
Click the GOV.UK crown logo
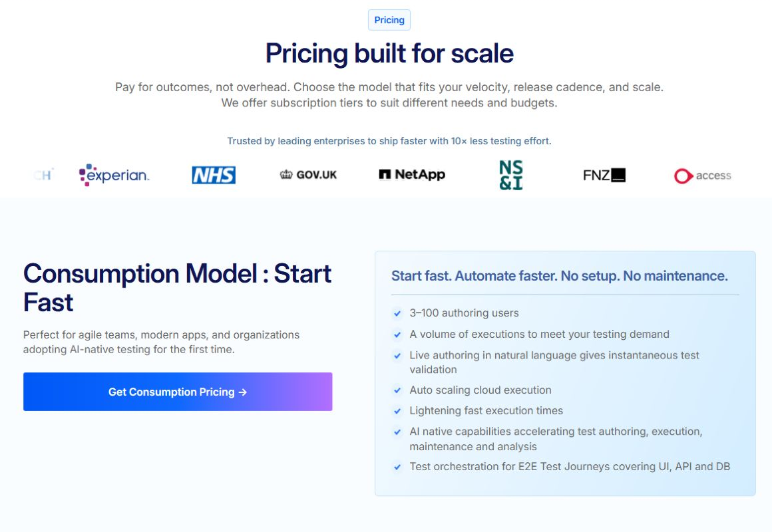[308, 175]
